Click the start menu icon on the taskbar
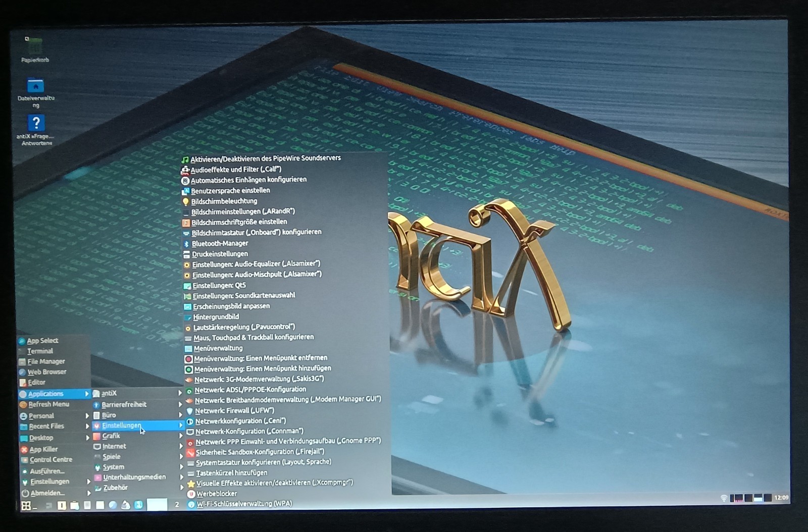Image resolution: width=808 pixels, height=532 pixels. pyautogui.click(x=26, y=505)
